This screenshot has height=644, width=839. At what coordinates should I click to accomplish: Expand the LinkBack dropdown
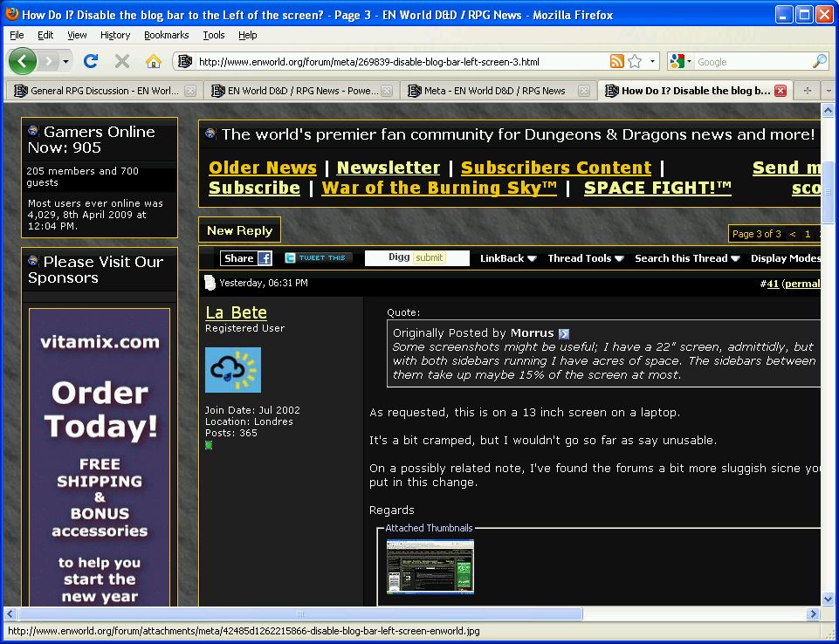click(x=507, y=258)
